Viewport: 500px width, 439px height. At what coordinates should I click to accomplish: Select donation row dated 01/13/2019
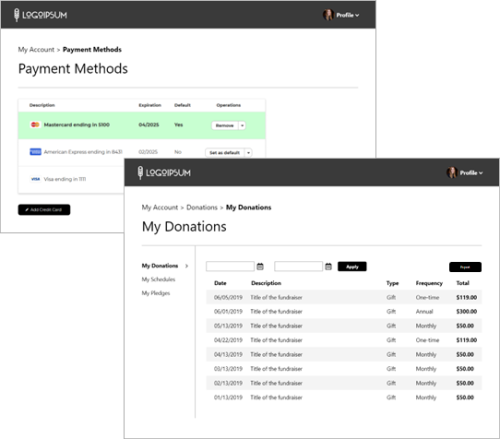tap(344, 397)
